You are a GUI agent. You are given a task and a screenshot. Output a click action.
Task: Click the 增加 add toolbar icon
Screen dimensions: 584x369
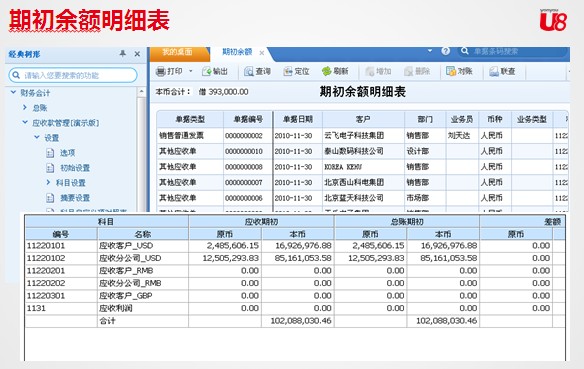click(x=378, y=71)
